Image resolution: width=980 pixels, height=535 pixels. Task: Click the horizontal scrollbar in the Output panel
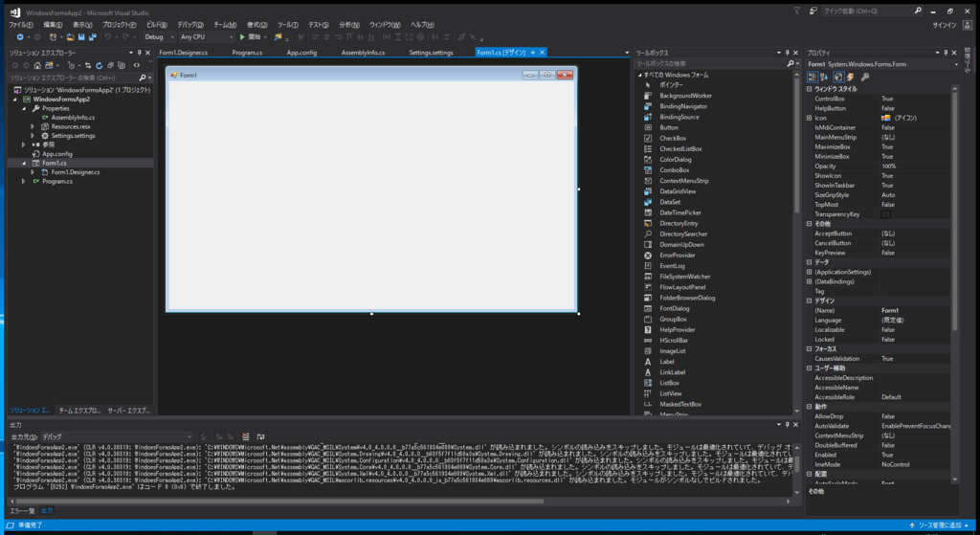(x=279, y=502)
